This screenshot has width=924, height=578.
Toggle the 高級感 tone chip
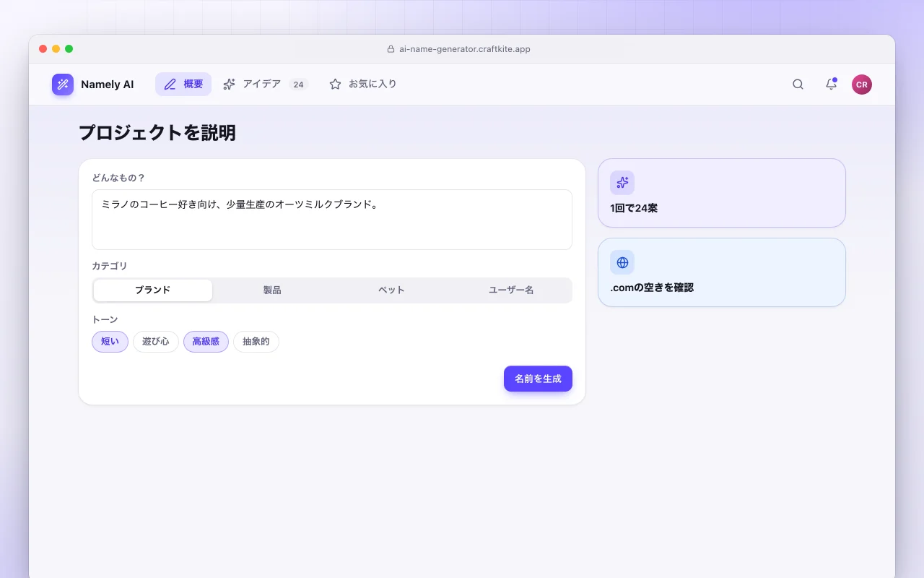(206, 342)
